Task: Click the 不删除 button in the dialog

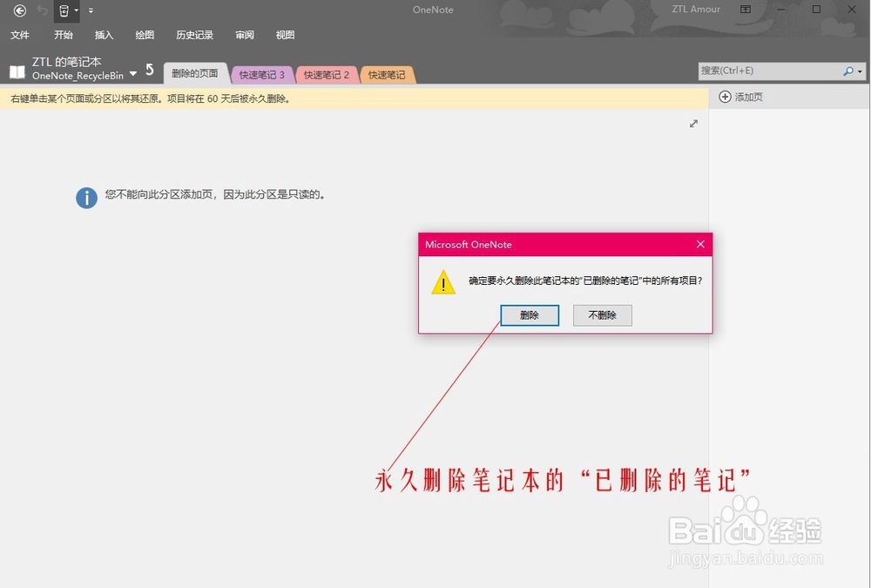Action: click(x=602, y=315)
